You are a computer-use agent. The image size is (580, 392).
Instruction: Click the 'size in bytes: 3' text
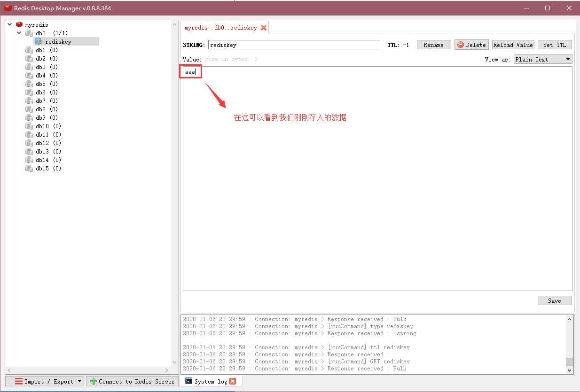tap(231, 59)
